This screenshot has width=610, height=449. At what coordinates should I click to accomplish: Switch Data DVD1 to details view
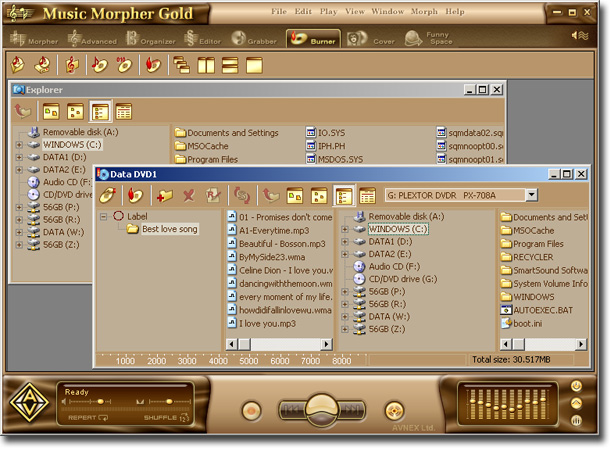(x=367, y=195)
